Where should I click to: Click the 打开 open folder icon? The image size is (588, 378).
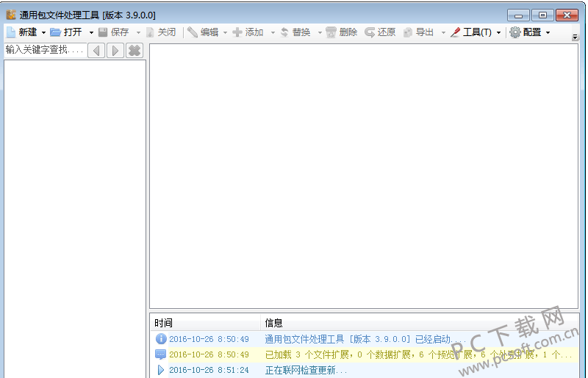click(56, 32)
